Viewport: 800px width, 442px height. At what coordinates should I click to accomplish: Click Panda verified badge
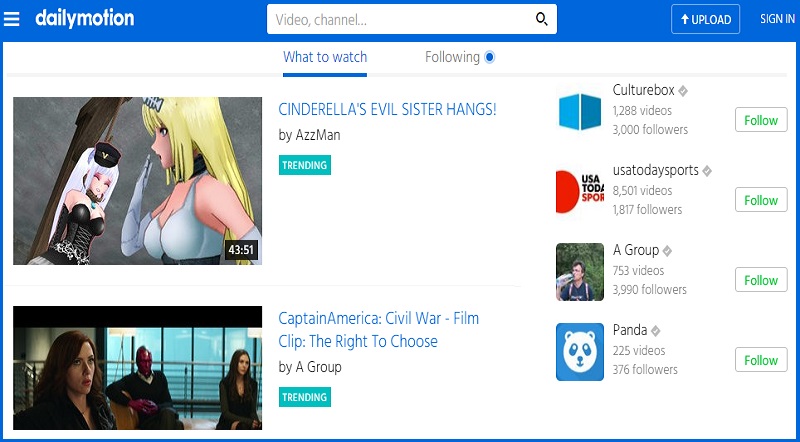point(655,331)
